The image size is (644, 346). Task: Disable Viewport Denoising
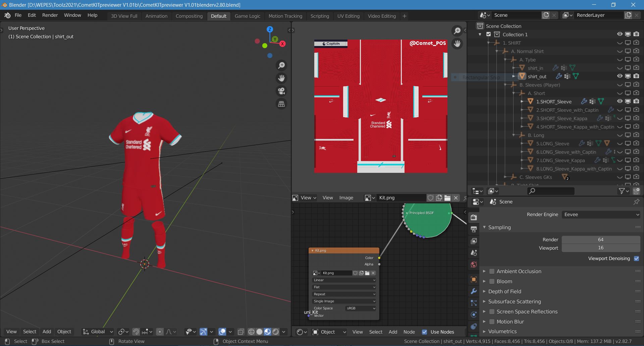point(636,258)
